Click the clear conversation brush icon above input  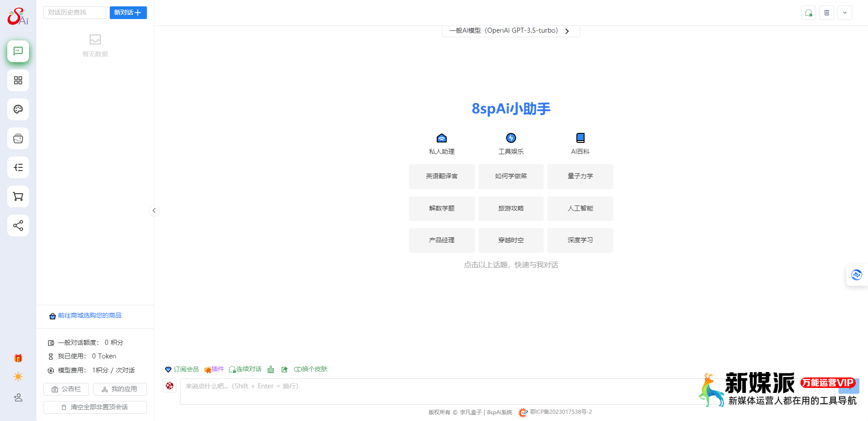271,369
